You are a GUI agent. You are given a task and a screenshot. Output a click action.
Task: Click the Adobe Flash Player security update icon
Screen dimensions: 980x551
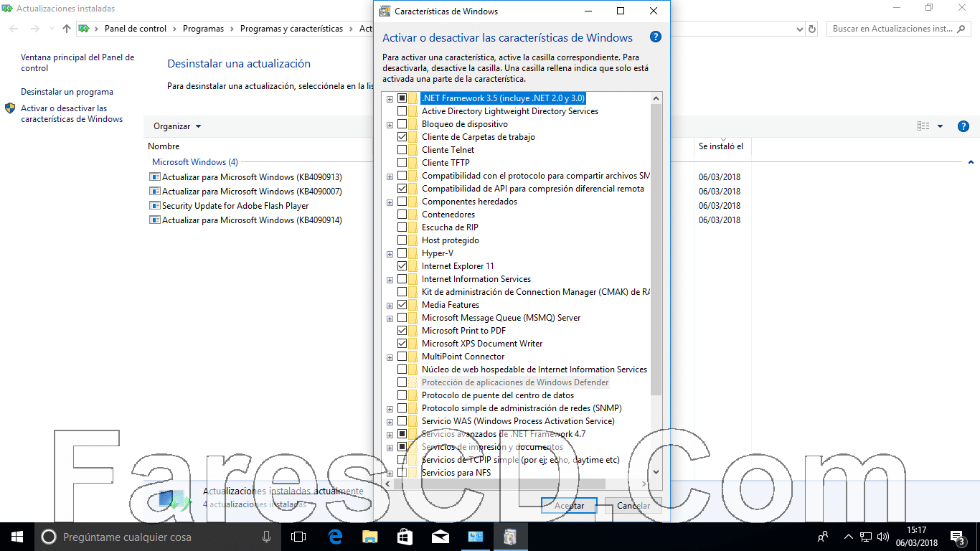[x=154, y=205]
